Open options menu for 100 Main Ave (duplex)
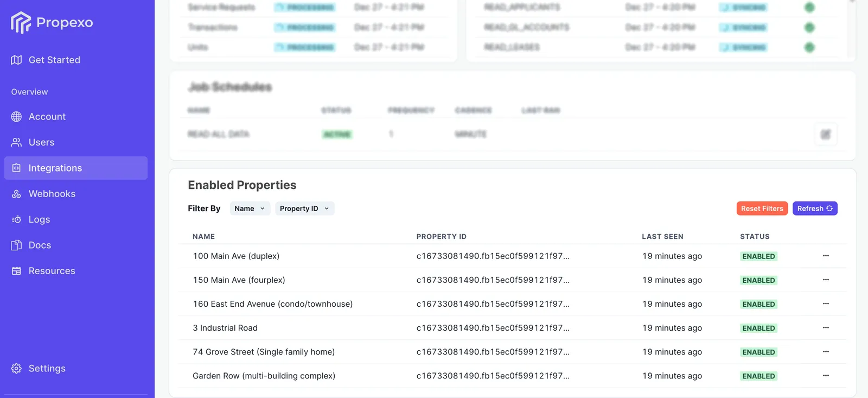 point(826,256)
